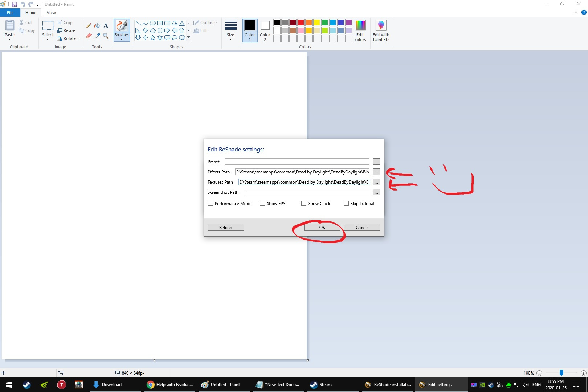This screenshot has height=392, width=588.
Task: Select the Pencil tool in Paint
Action: point(89,26)
